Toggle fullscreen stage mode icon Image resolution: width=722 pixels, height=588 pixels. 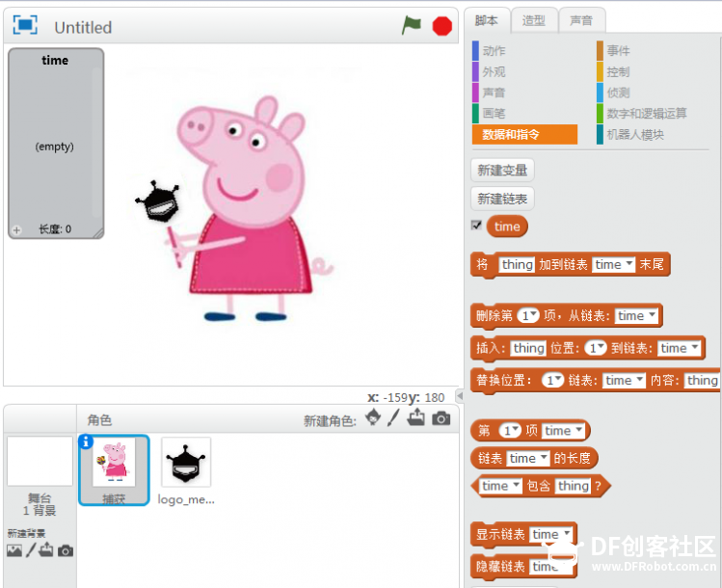tap(25, 25)
